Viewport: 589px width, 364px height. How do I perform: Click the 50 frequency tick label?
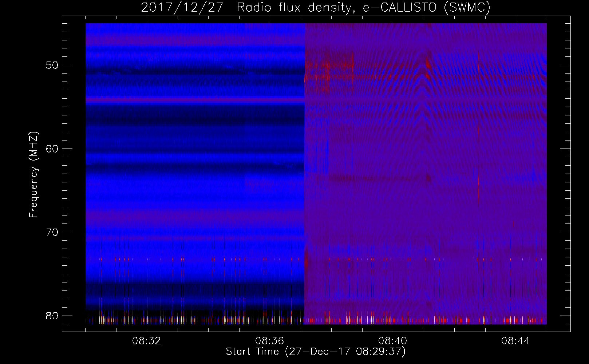coord(52,66)
